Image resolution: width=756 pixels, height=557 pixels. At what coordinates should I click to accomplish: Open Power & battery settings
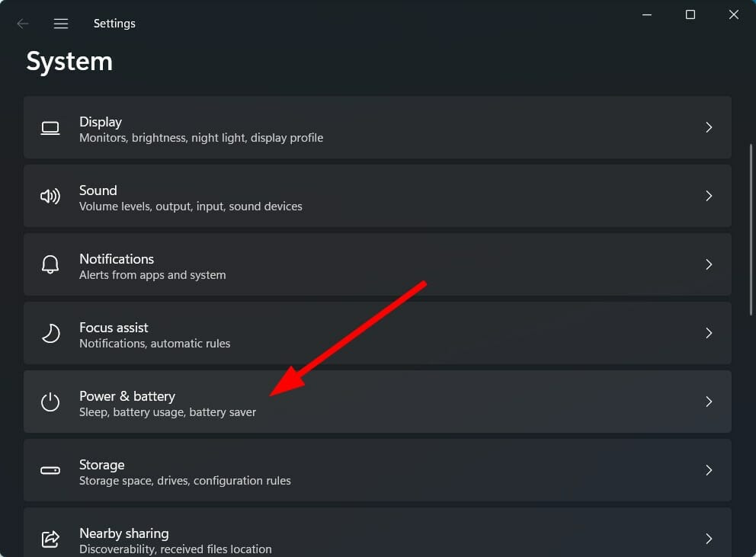point(377,402)
